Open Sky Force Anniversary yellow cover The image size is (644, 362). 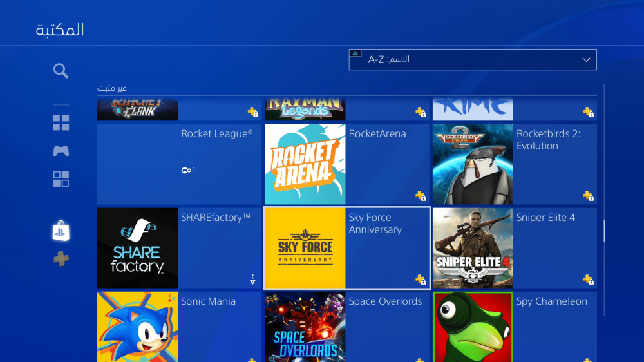(305, 248)
